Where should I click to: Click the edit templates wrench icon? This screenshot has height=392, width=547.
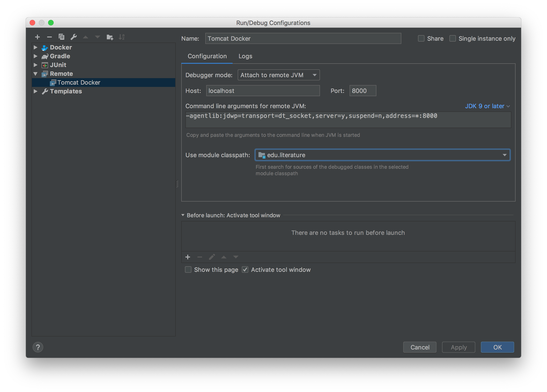tap(74, 37)
